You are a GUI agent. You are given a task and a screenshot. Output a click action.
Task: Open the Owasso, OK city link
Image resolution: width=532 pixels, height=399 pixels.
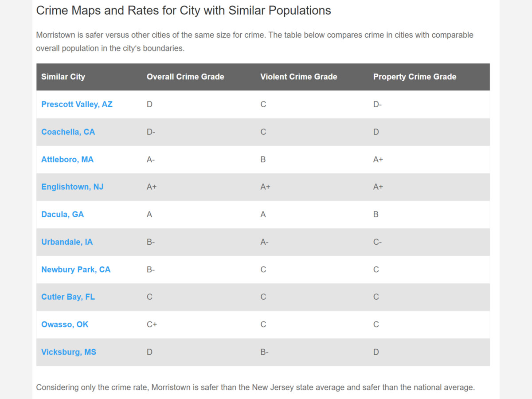65,325
